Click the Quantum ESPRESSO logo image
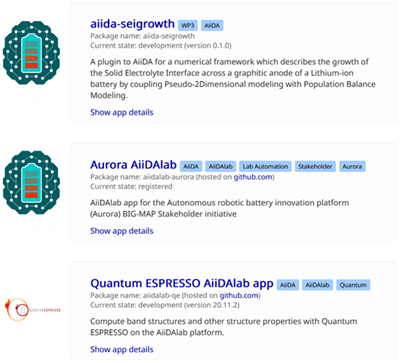The image size is (400, 363). click(33, 310)
